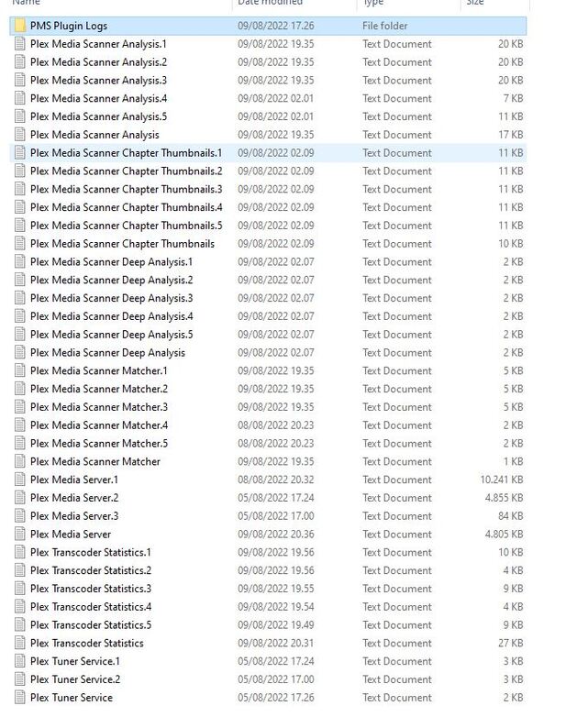577x728 pixels.
Task: Click the Plex Media Scanner Chapter Thumbnails.5 file icon
Action: 20,226
